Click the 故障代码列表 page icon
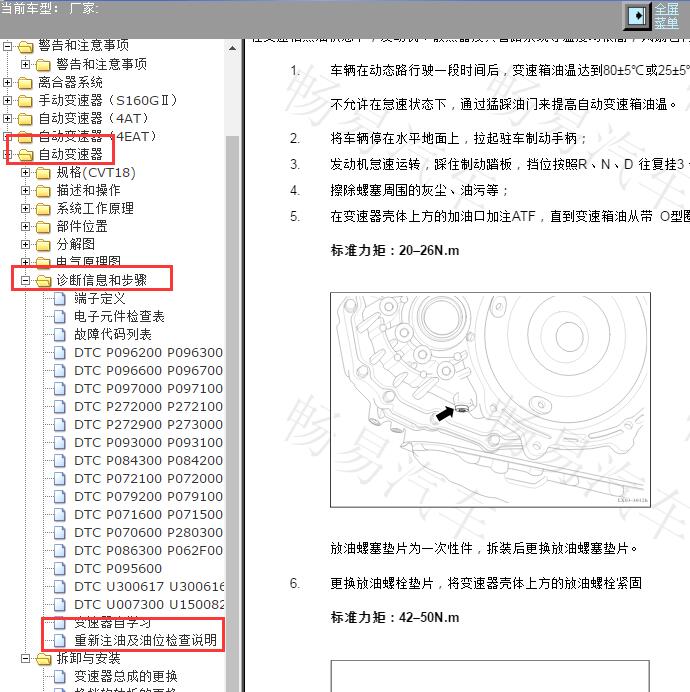The height and width of the screenshot is (692, 690). point(60,335)
